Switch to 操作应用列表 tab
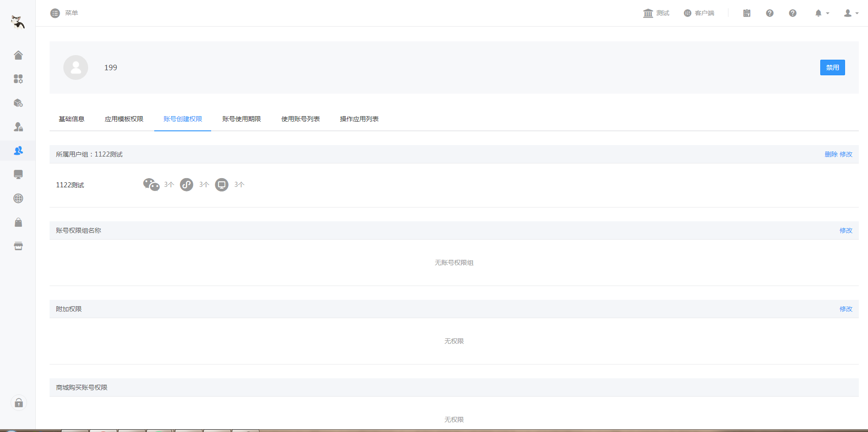 pos(359,119)
